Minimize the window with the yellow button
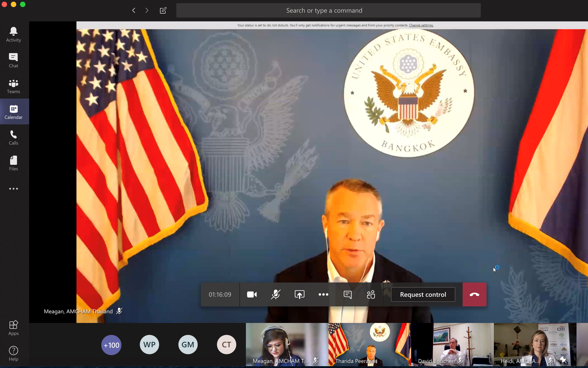 click(14, 4)
